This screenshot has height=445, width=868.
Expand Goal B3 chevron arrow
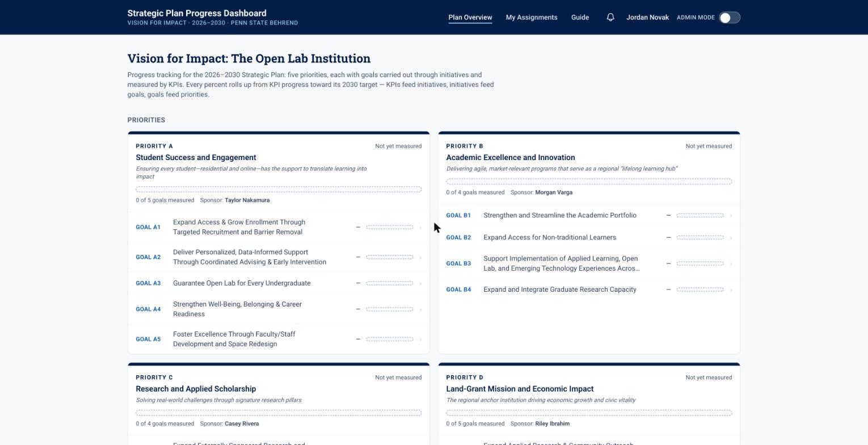coord(731,263)
